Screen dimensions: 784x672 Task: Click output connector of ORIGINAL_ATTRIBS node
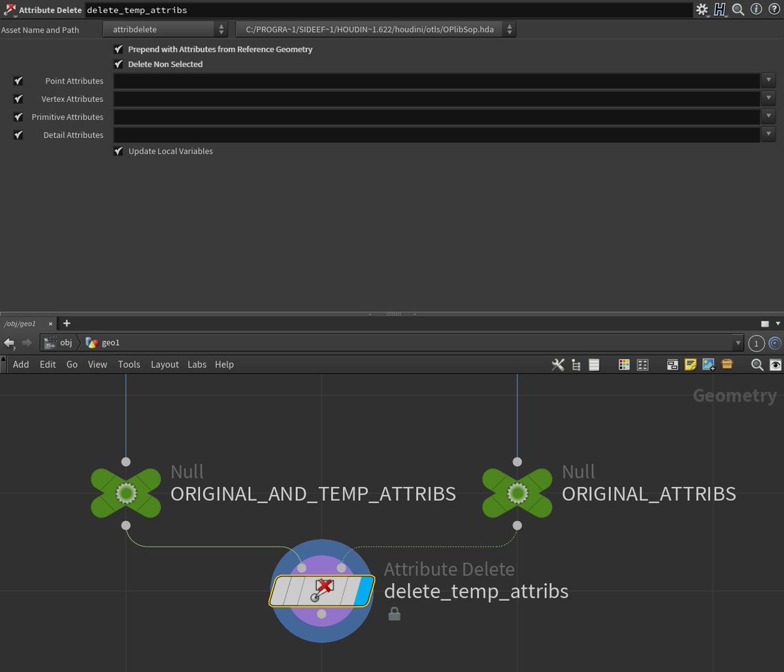(517, 525)
